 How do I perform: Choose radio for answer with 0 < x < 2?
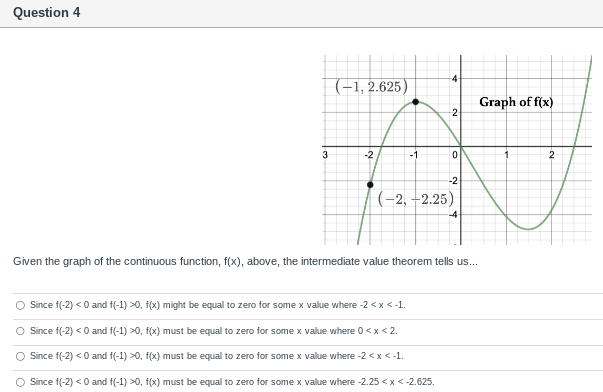point(20,331)
